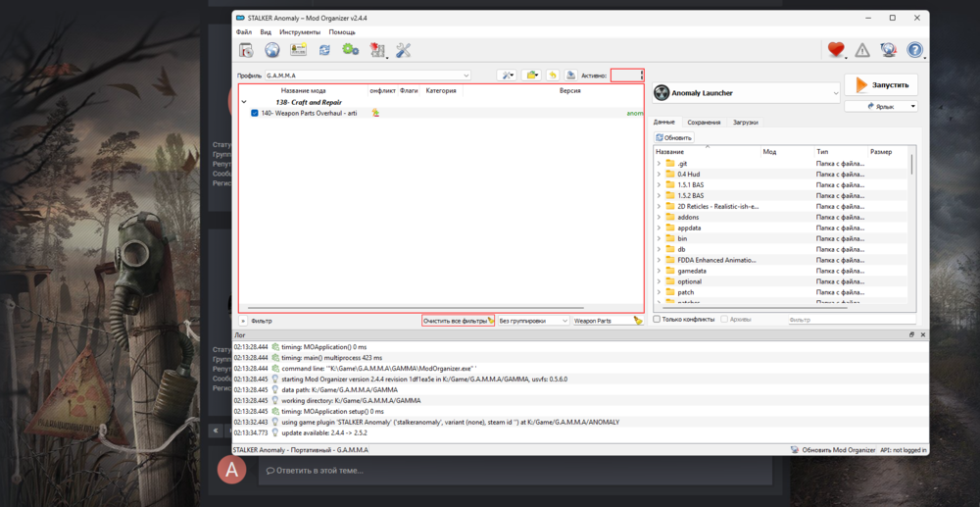Open the profiles ID card icon
This screenshot has height=507, width=980.
(x=299, y=50)
